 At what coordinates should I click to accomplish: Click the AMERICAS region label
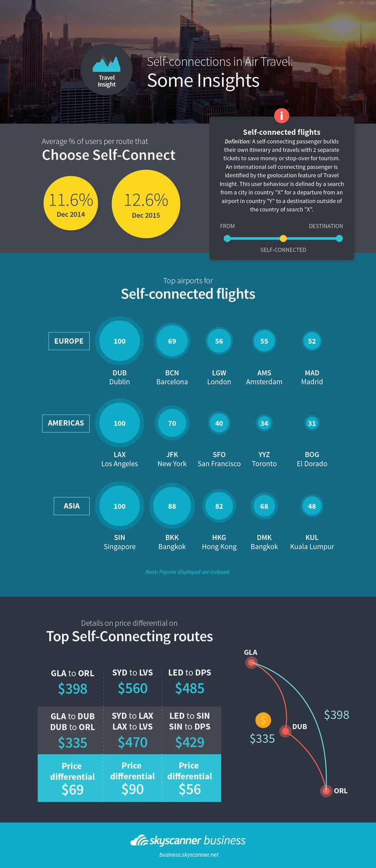(x=66, y=423)
